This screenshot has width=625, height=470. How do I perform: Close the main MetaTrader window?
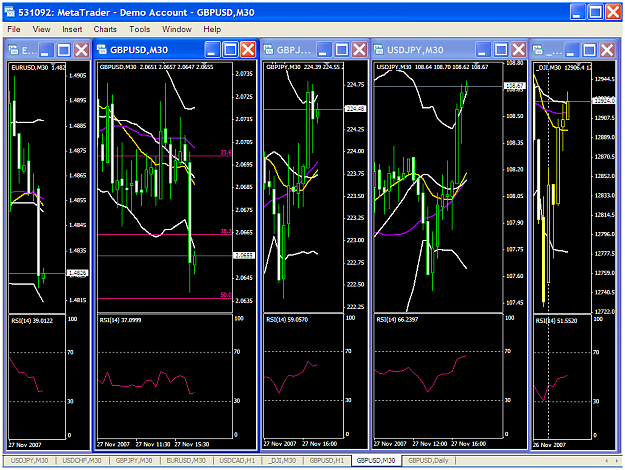tap(613, 12)
